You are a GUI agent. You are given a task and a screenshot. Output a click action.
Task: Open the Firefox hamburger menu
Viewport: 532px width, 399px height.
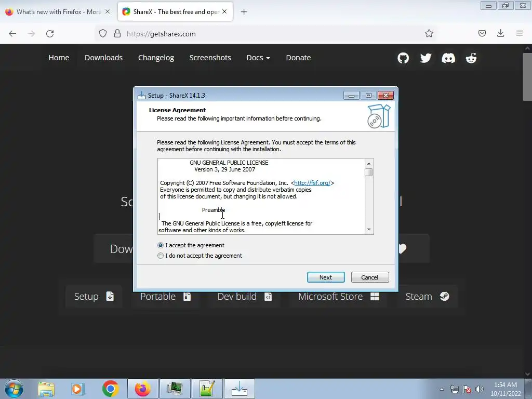(520, 33)
